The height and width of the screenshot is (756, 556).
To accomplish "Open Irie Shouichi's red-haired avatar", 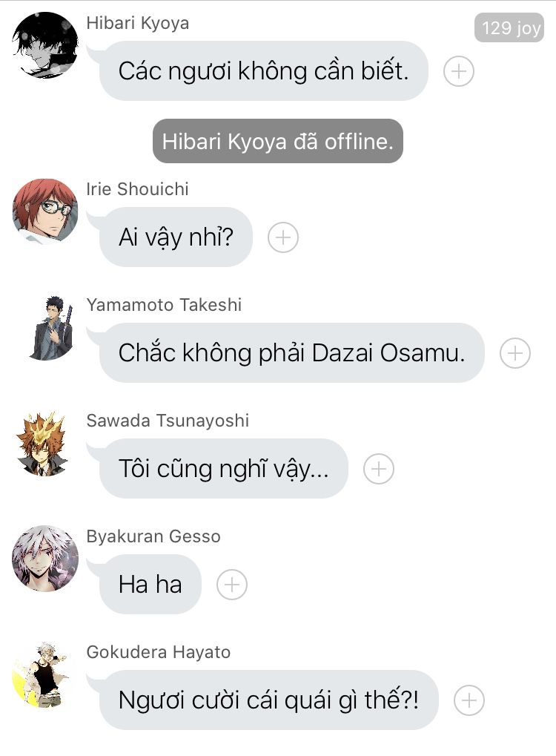I will point(45,211).
